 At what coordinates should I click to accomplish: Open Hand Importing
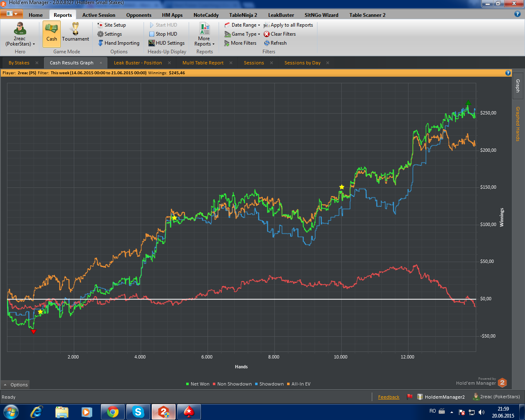[x=119, y=43]
